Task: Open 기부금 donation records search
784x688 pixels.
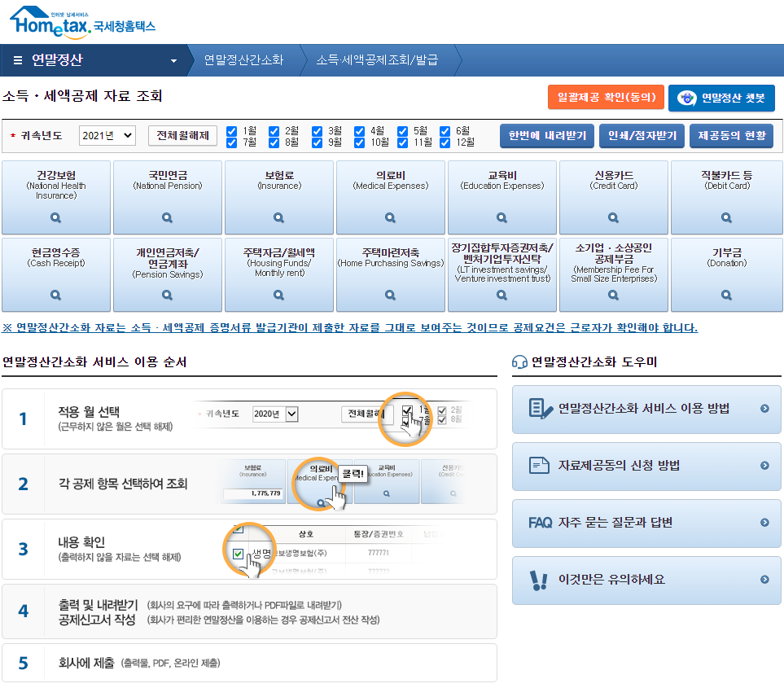Action: coord(725,296)
